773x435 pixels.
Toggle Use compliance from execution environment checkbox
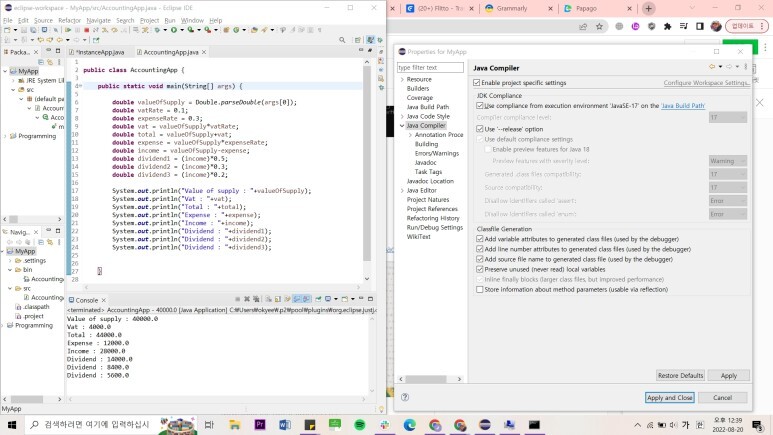coord(480,106)
